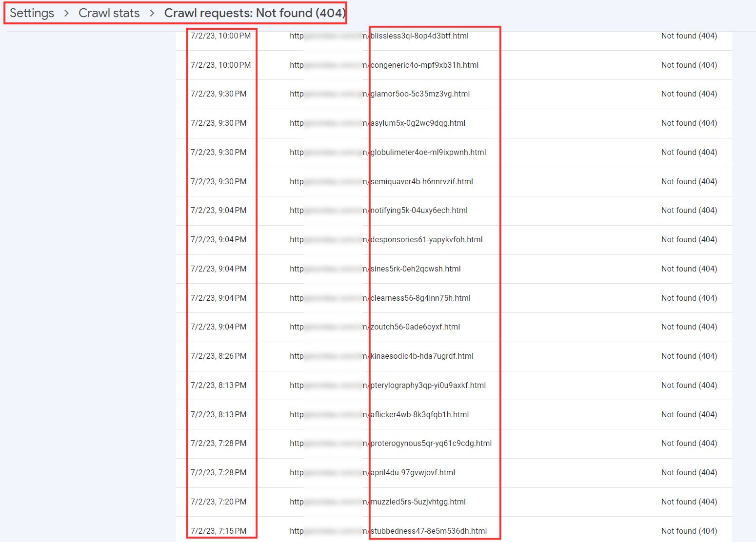The height and width of the screenshot is (542, 756).
Task: Open the Settings breadcrumb link
Action: 32,13
